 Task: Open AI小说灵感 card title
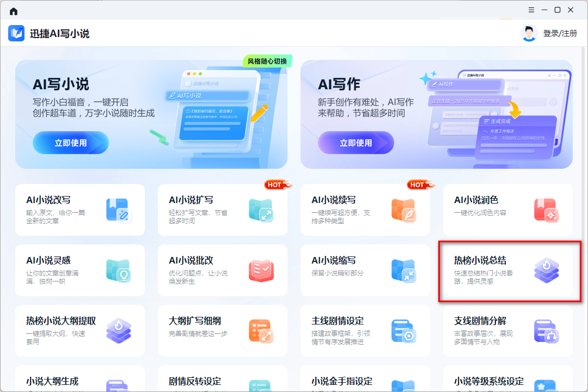coord(48,260)
